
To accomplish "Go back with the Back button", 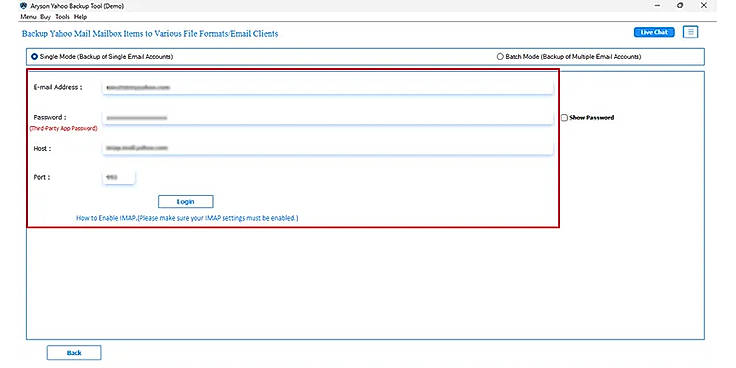I will coord(74,353).
